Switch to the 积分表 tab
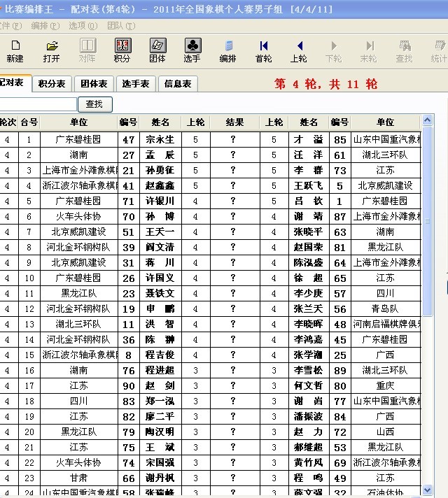448x498 pixels. click(52, 84)
